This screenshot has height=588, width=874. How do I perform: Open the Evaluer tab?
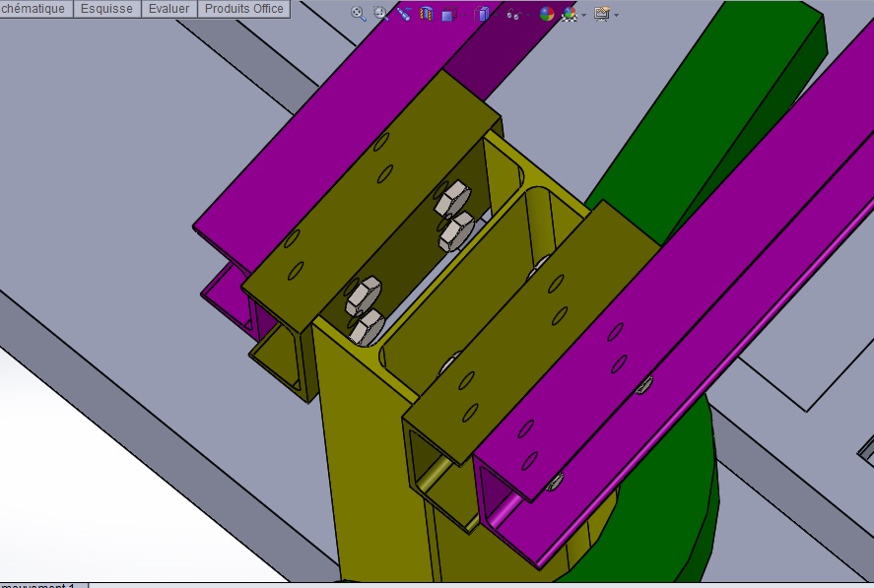point(168,9)
